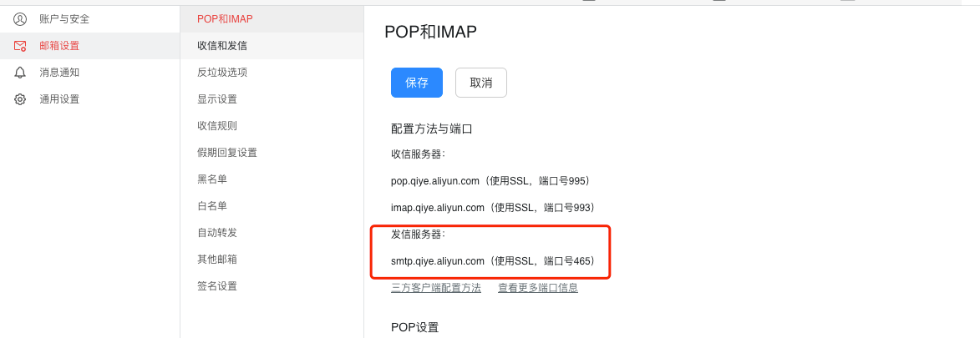Viewport: 980px width, 338px height.
Task: Click the 发信服务器 label
Action: pyautogui.click(x=418, y=235)
